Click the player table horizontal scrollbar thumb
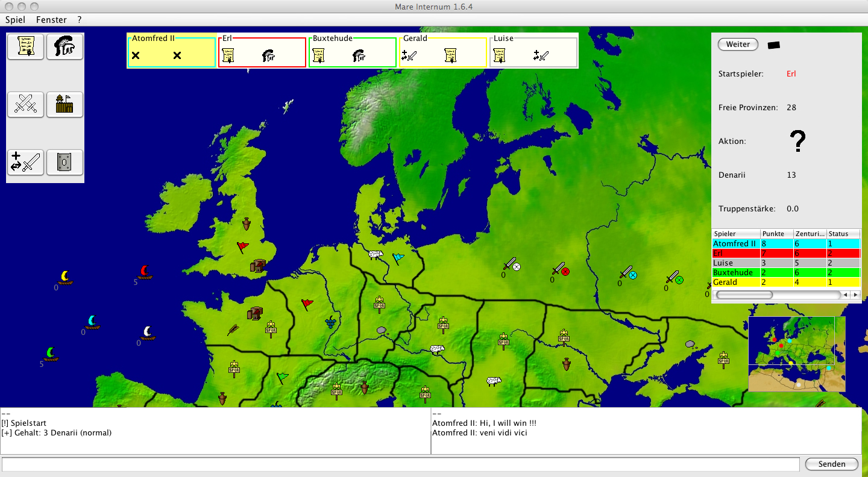This screenshot has height=477, width=868. pyautogui.click(x=744, y=295)
